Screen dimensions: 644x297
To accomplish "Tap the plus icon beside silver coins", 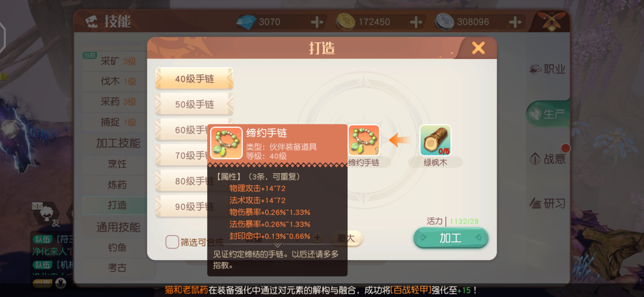I will click(515, 22).
